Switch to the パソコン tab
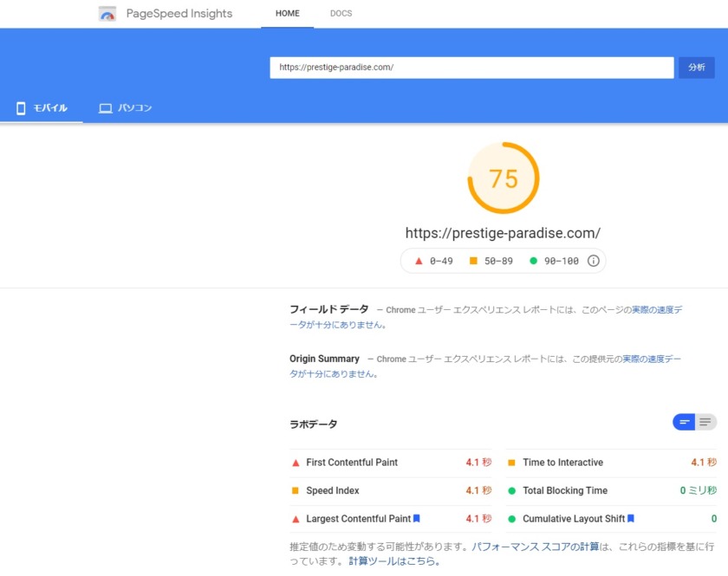Viewport: 728px width, 576px height. (125, 108)
